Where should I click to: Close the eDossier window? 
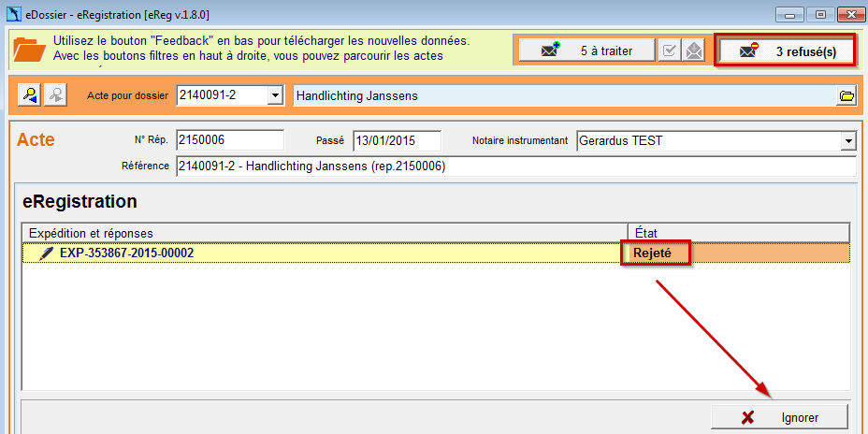(851, 15)
